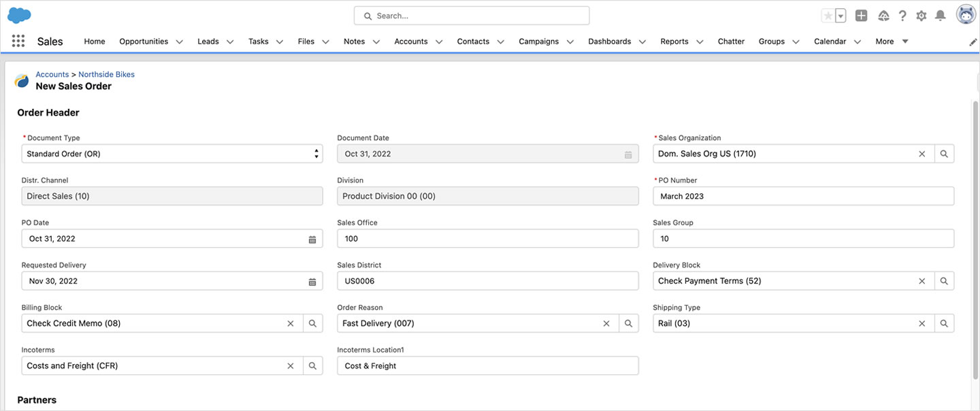This screenshot has height=411, width=980.
Task: Expand the Notes tab chevron
Action: pyautogui.click(x=376, y=42)
